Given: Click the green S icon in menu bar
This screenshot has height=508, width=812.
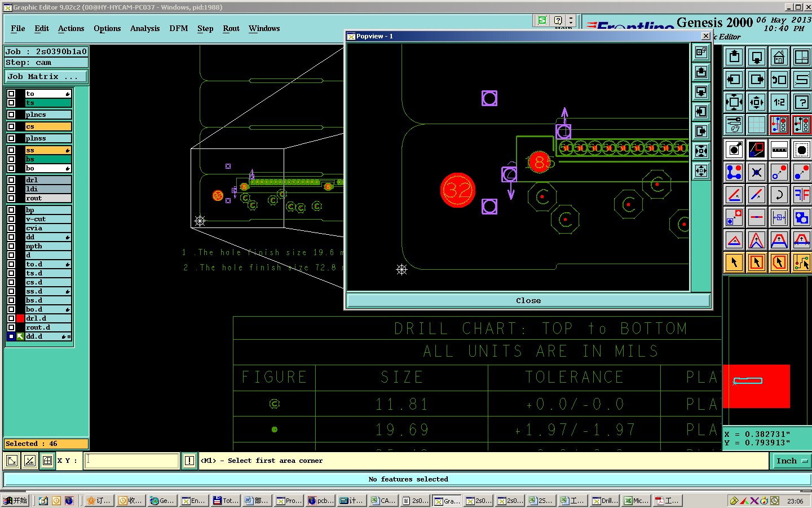Looking at the screenshot, I should (542, 20).
